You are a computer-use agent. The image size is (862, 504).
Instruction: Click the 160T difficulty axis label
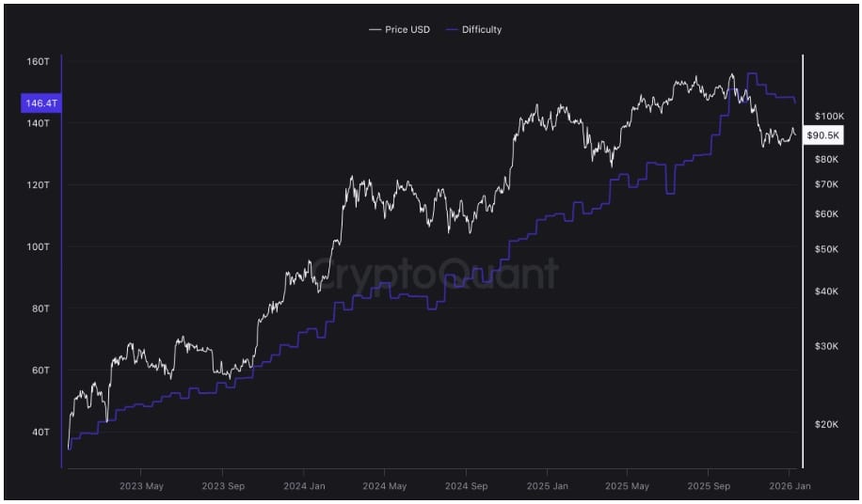click(38, 62)
